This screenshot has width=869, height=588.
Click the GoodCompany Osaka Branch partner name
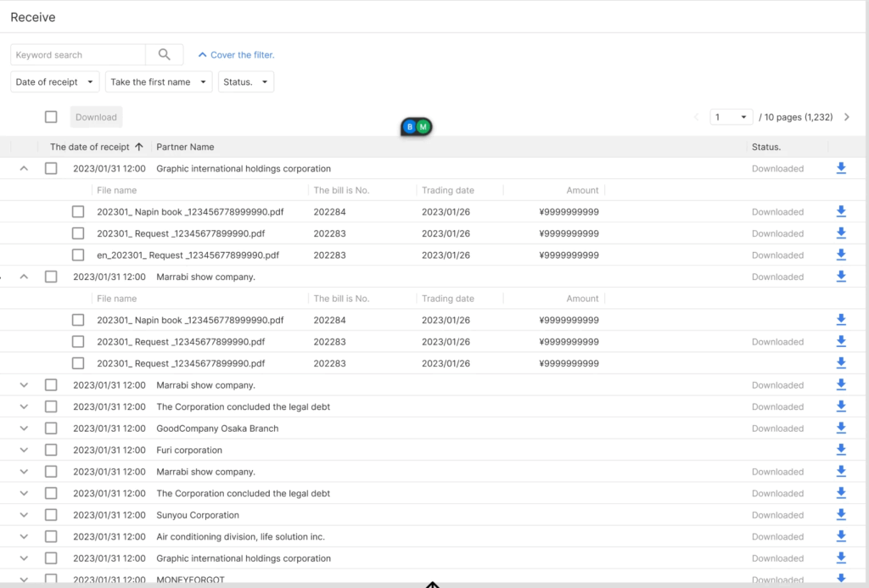pyautogui.click(x=217, y=428)
